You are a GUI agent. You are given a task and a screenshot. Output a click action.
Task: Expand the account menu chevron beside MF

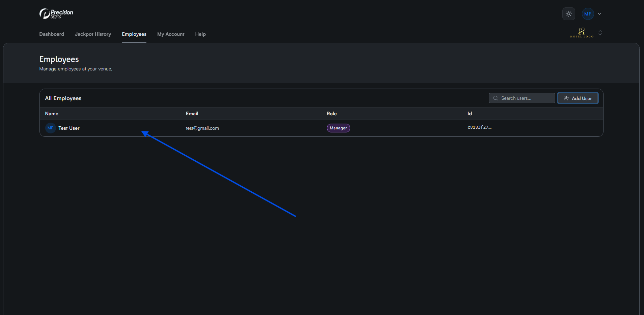599,14
